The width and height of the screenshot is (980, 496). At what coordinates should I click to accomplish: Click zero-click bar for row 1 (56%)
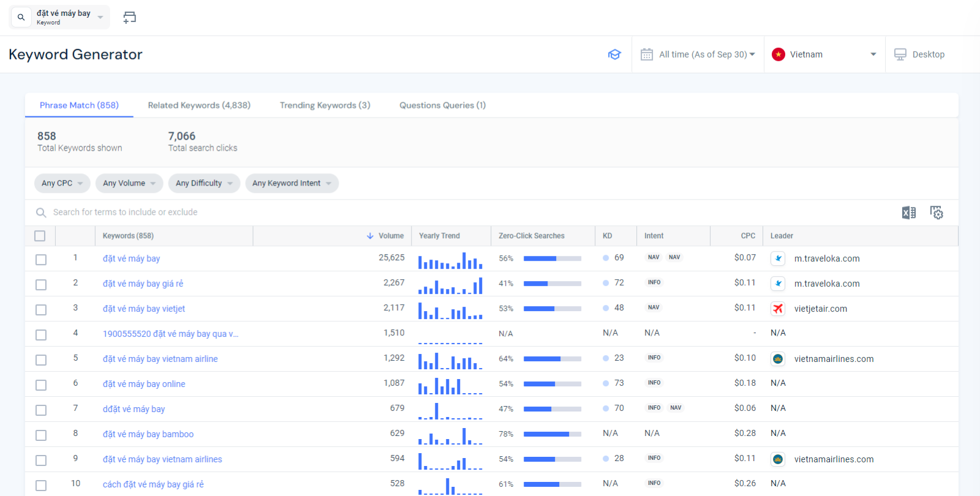pyautogui.click(x=552, y=258)
